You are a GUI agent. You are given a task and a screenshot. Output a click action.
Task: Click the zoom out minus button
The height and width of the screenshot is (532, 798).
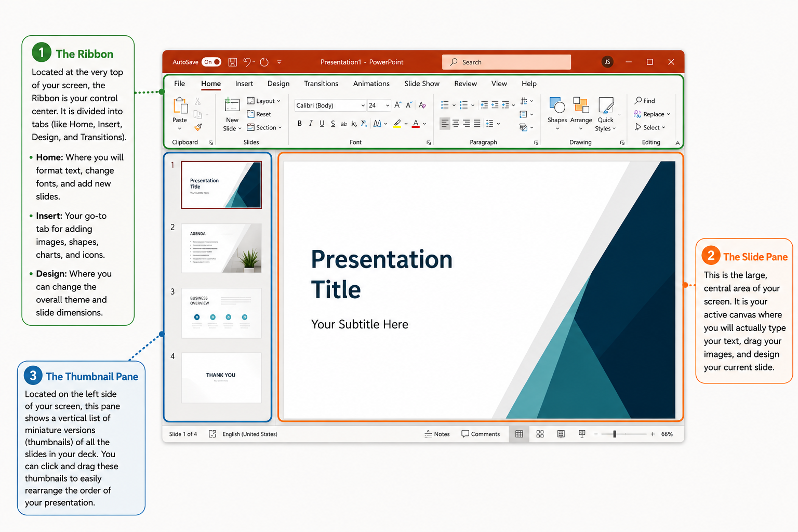pyautogui.click(x=596, y=434)
